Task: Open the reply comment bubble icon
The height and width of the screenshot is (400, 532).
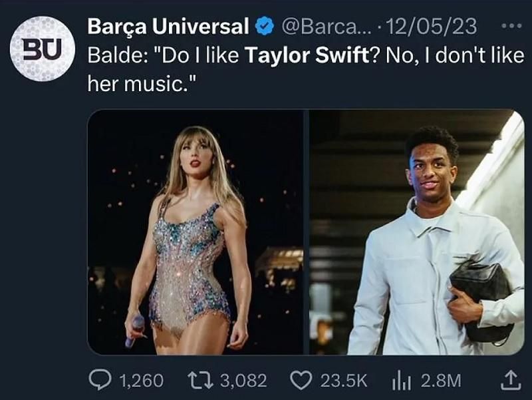Action: pyautogui.click(x=100, y=380)
